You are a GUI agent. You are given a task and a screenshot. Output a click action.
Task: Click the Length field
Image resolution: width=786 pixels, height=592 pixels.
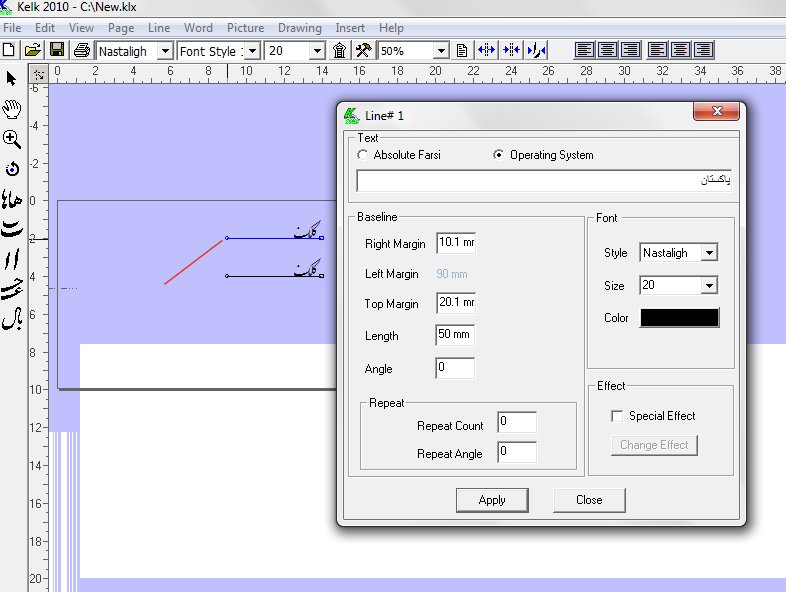[x=455, y=335]
